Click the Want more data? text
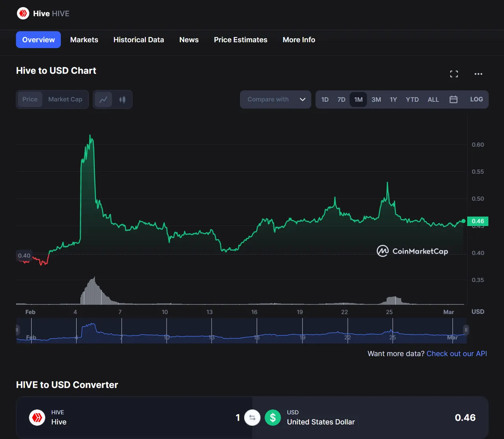 396,354
